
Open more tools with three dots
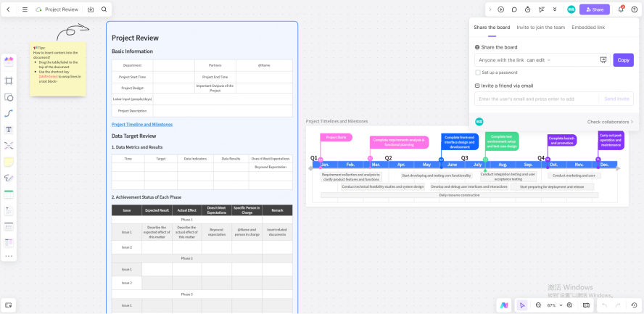click(9, 256)
